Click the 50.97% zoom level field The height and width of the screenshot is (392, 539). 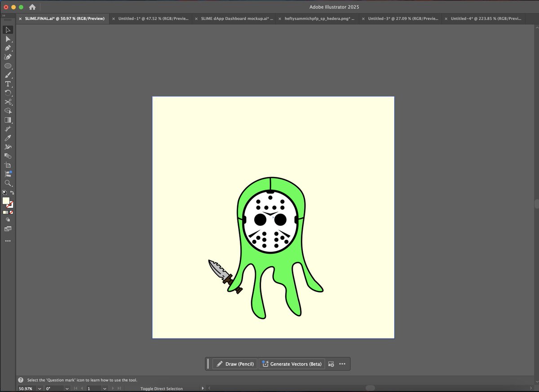point(26,388)
